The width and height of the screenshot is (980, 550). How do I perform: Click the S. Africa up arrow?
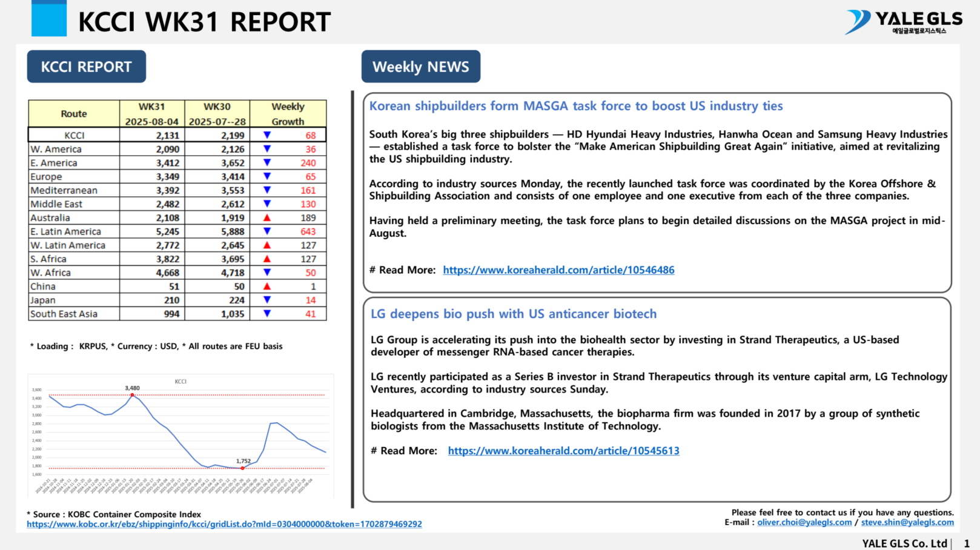pos(267,259)
